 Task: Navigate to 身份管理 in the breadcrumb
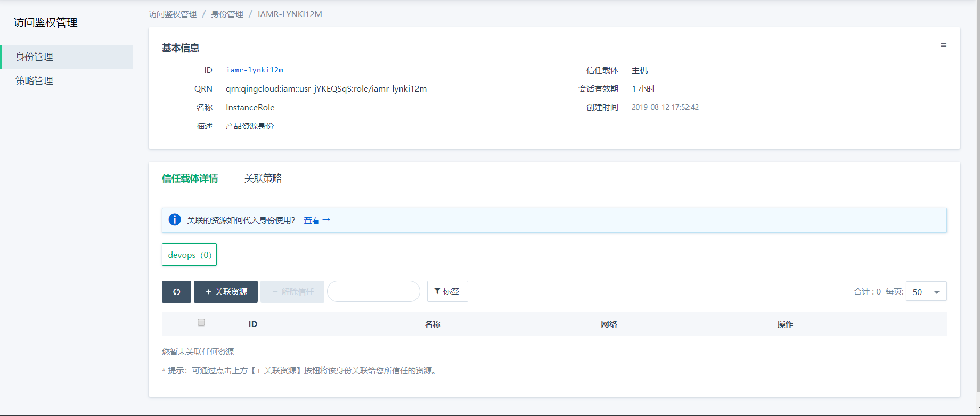[x=227, y=14]
